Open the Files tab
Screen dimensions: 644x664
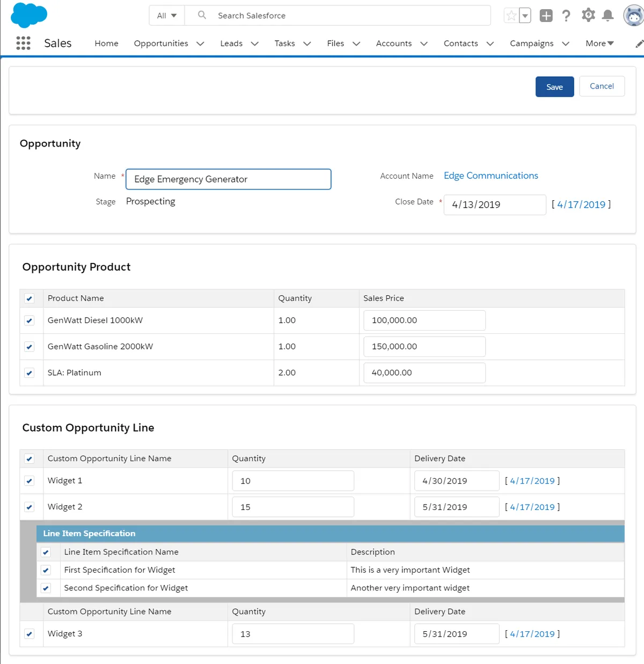[x=335, y=43]
